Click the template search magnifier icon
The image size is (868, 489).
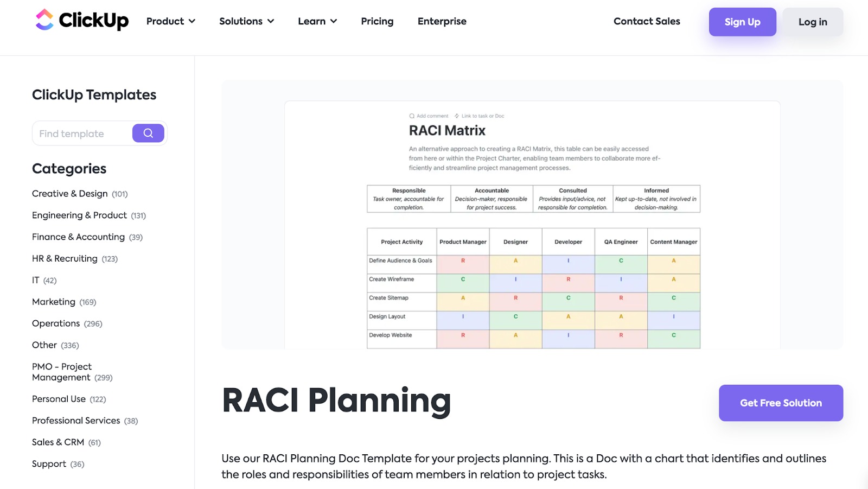[x=148, y=133]
